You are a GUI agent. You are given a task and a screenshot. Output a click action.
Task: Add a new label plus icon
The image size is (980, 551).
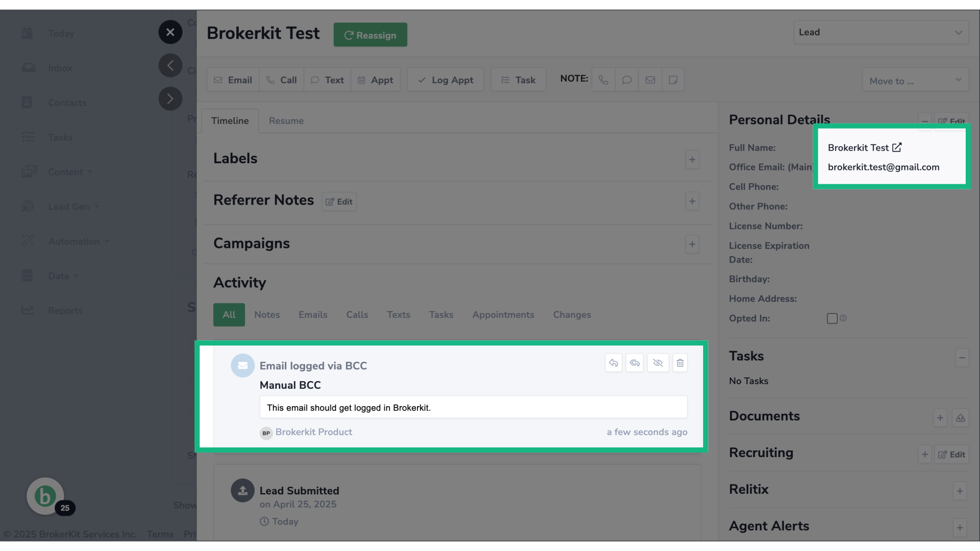tap(692, 160)
